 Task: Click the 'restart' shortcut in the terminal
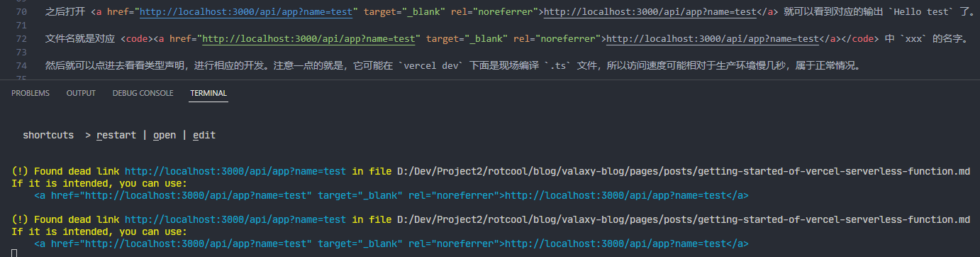tap(116, 135)
